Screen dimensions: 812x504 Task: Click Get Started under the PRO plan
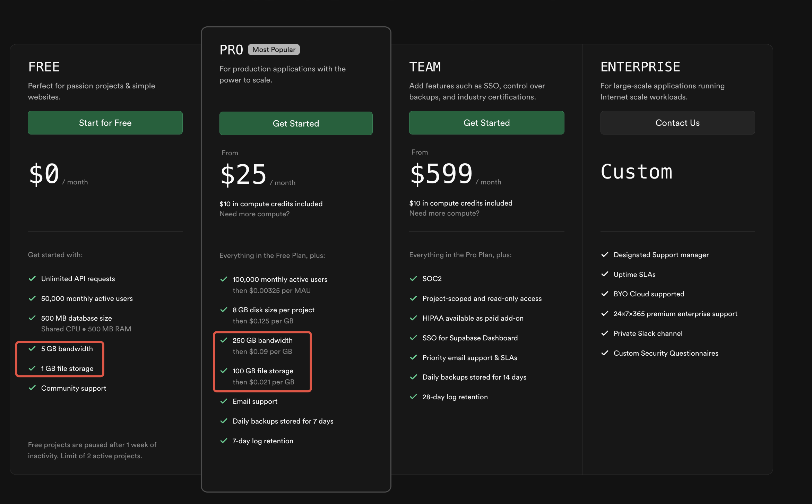click(296, 123)
